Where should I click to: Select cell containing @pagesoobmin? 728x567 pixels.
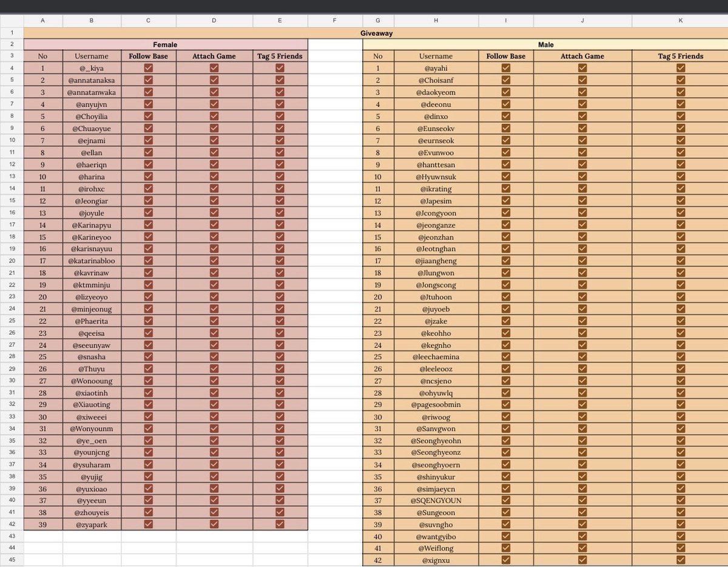pyautogui.click(x=436, y=404)
